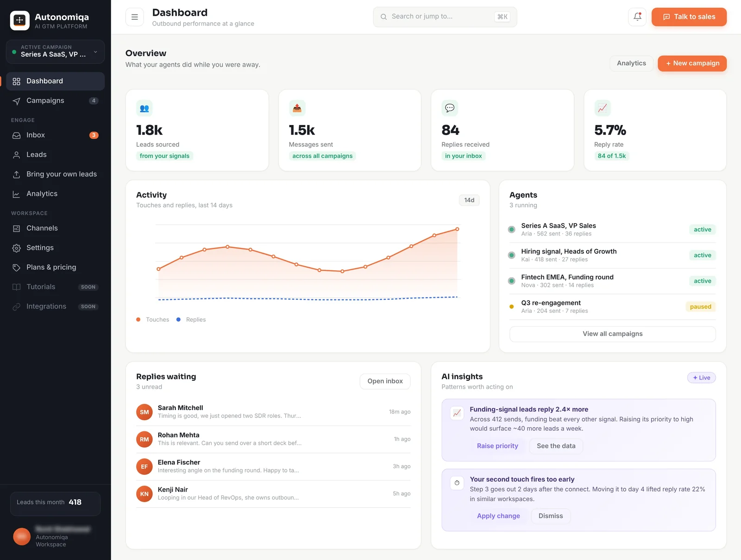741x560 pixels.
Task: Toggle the Live badge in AI insights
Action: tap(701, 378)
